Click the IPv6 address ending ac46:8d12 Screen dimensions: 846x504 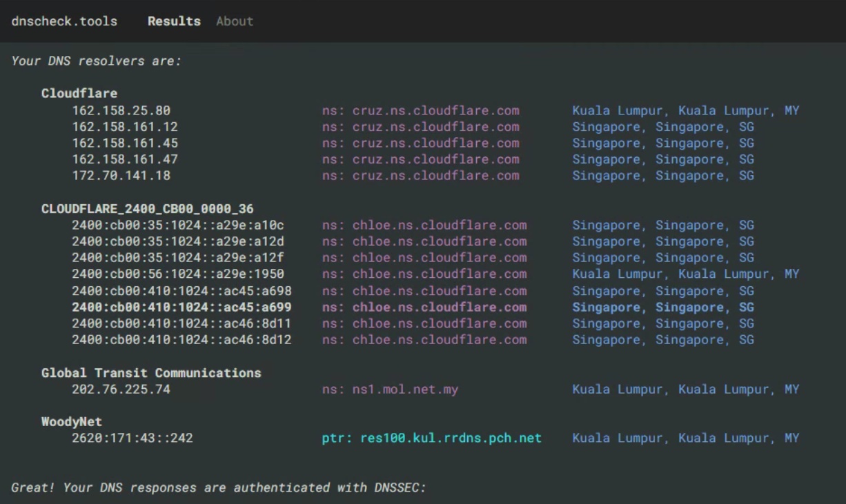(182, 340)
